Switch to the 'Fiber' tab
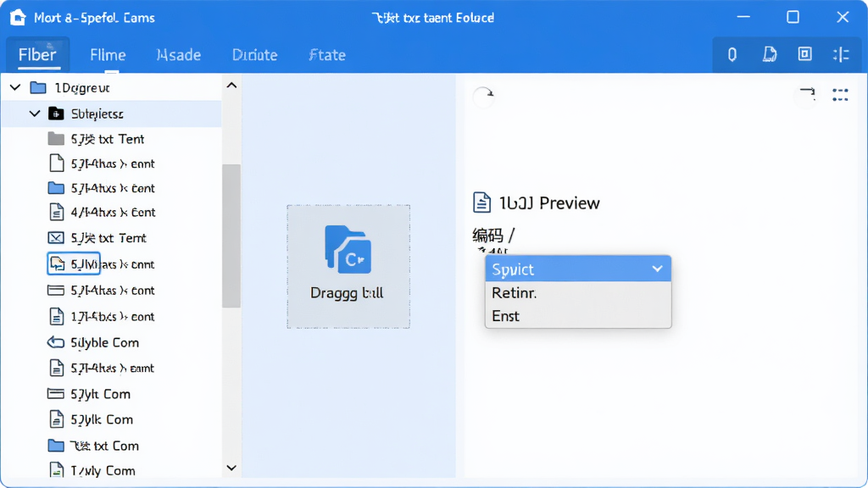 coord(37,55)
